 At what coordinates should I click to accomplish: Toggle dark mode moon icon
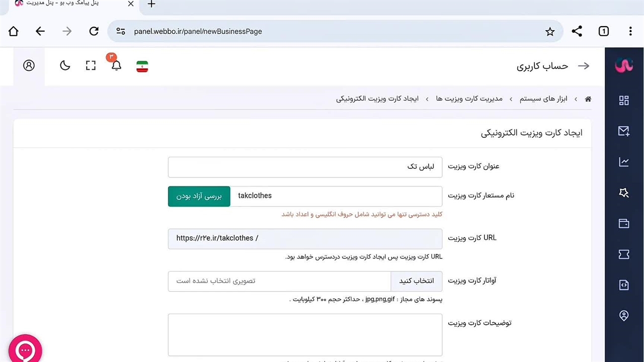point(65,65)
